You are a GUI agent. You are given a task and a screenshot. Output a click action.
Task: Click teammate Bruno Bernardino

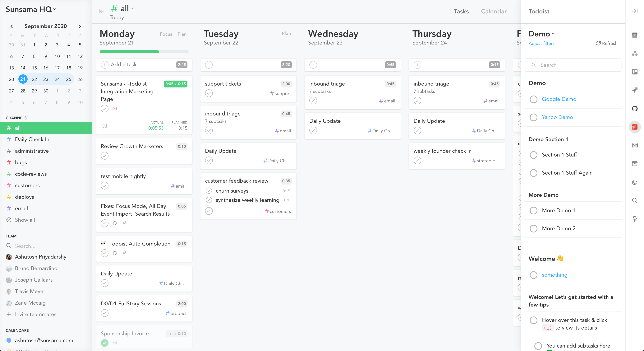tap(36, 268)
